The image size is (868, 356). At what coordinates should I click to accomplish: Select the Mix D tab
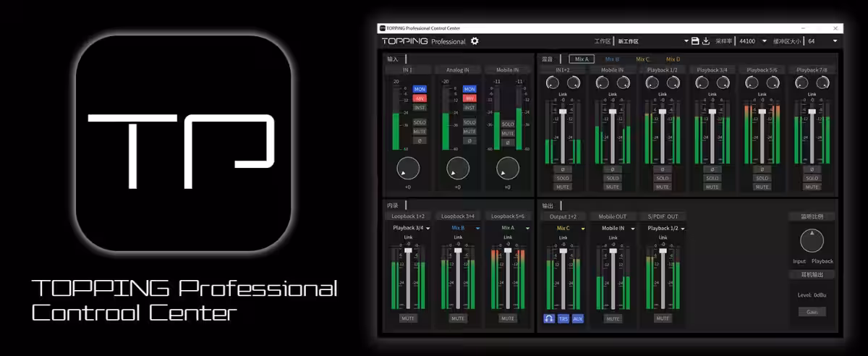(x=673, y=59)
